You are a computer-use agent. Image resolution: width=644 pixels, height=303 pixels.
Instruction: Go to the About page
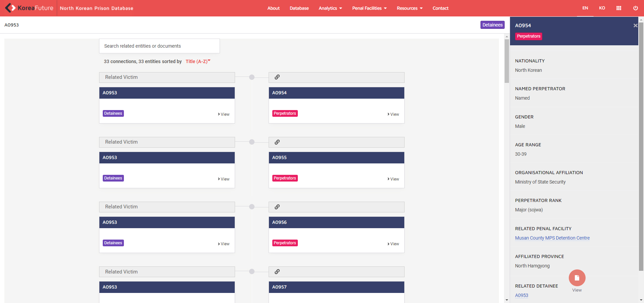273,8
